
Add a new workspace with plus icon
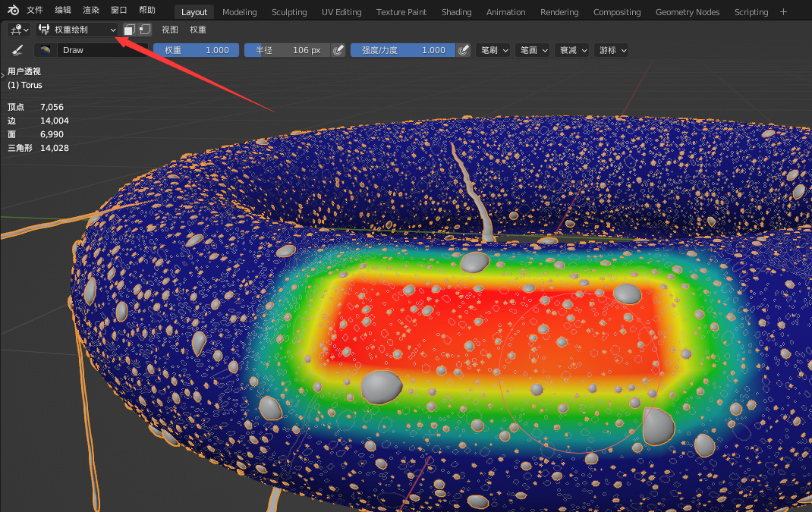784,11
